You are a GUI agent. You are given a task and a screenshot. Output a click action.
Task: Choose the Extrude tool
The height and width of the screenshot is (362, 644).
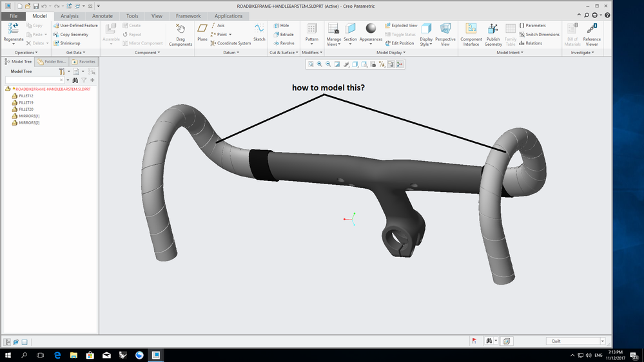284,35
